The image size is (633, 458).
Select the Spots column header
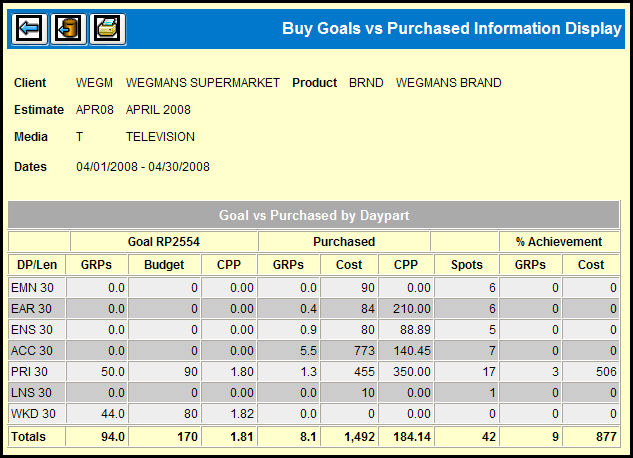pos(464,264)
